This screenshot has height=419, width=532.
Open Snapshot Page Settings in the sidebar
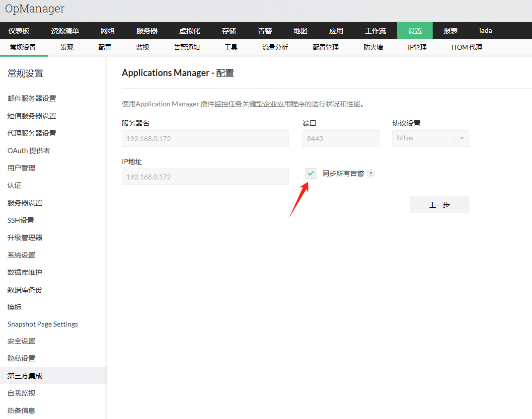pyautogui.click(x=43, y=324)
